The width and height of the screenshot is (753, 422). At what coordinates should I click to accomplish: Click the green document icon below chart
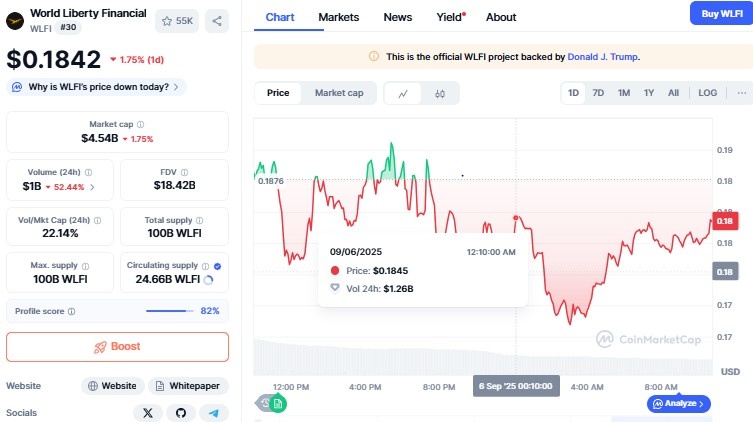pos(278,404)
